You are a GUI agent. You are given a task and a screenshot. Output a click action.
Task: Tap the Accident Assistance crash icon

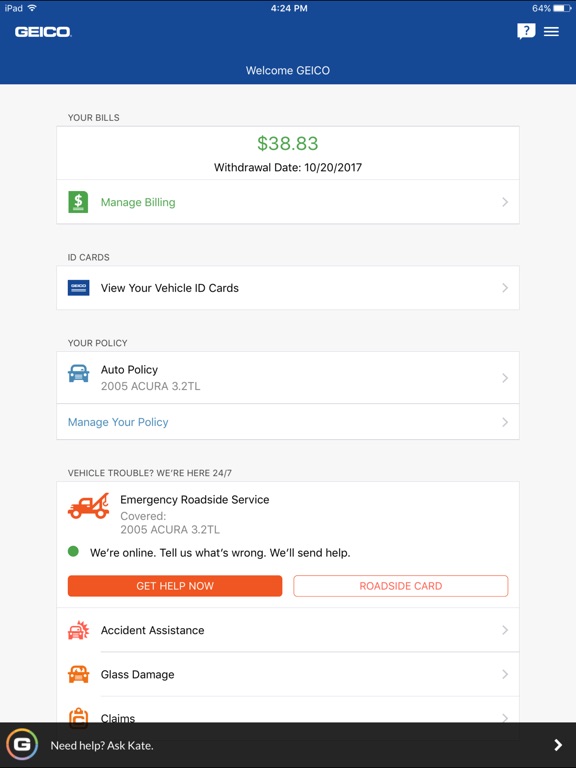78,630
